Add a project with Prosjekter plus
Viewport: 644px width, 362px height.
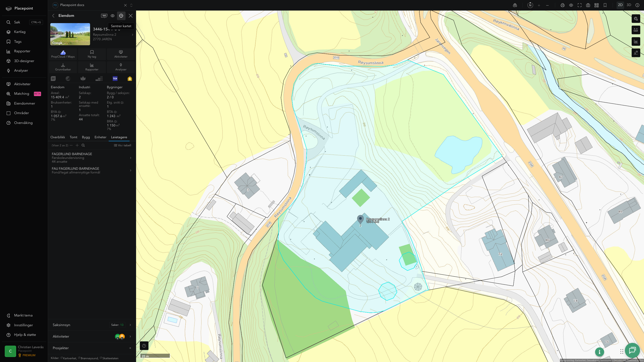(130, 348)
